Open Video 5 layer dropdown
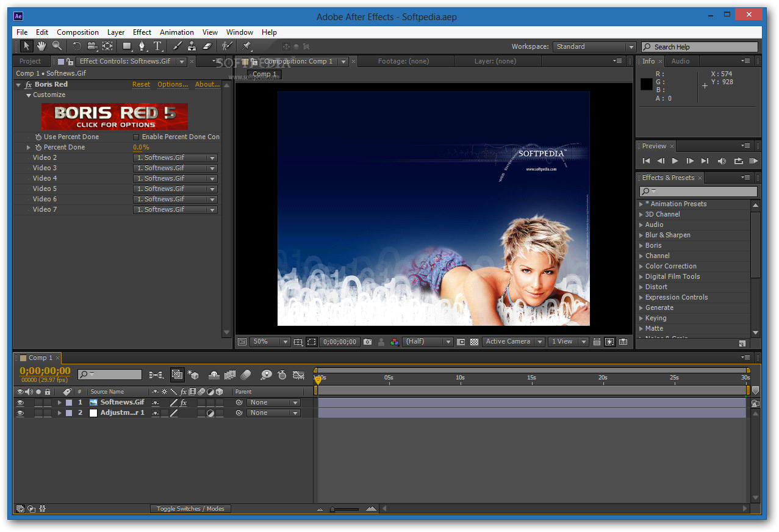779x532 pixels. [175, 189]
